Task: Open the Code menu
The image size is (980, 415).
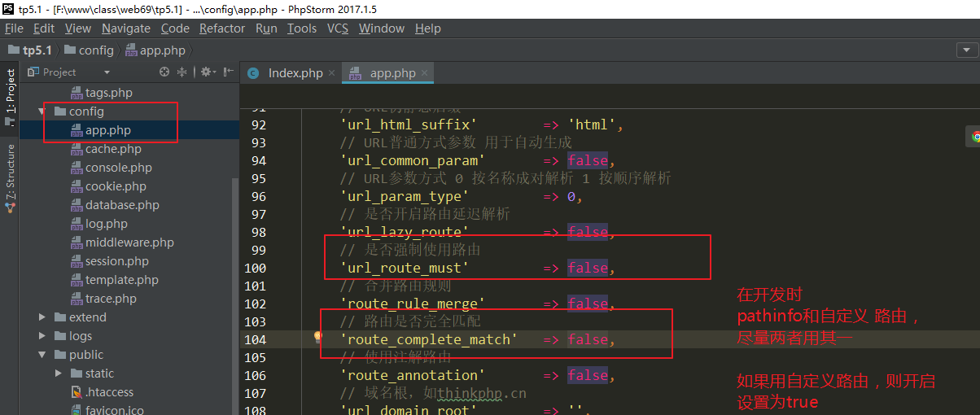Action: tap(175, 28)
